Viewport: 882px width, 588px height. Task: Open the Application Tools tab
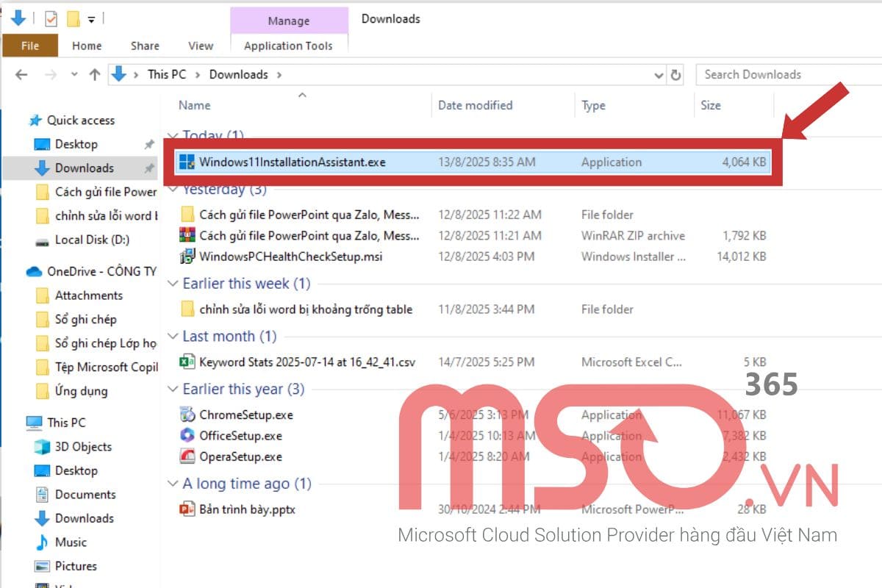[288, 46]
